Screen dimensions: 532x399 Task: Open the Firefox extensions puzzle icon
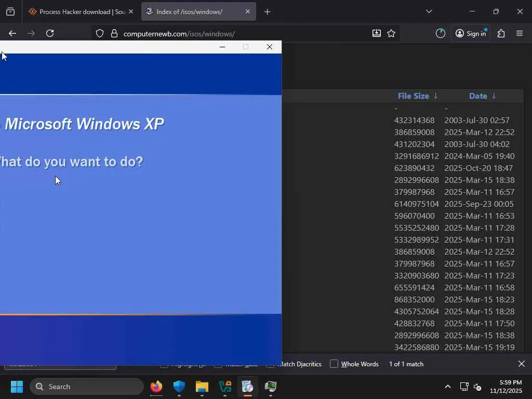(501, 33)
